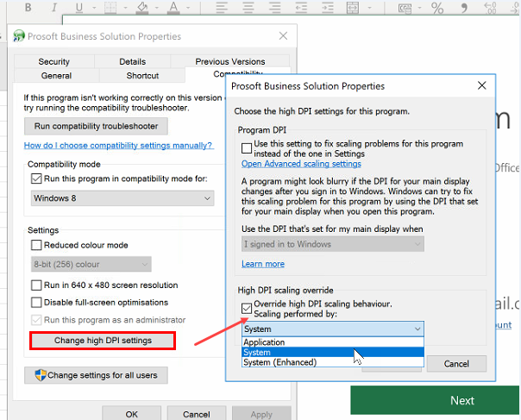Merge and centre cells icon
Screen dimensions: 521x420
353,7
